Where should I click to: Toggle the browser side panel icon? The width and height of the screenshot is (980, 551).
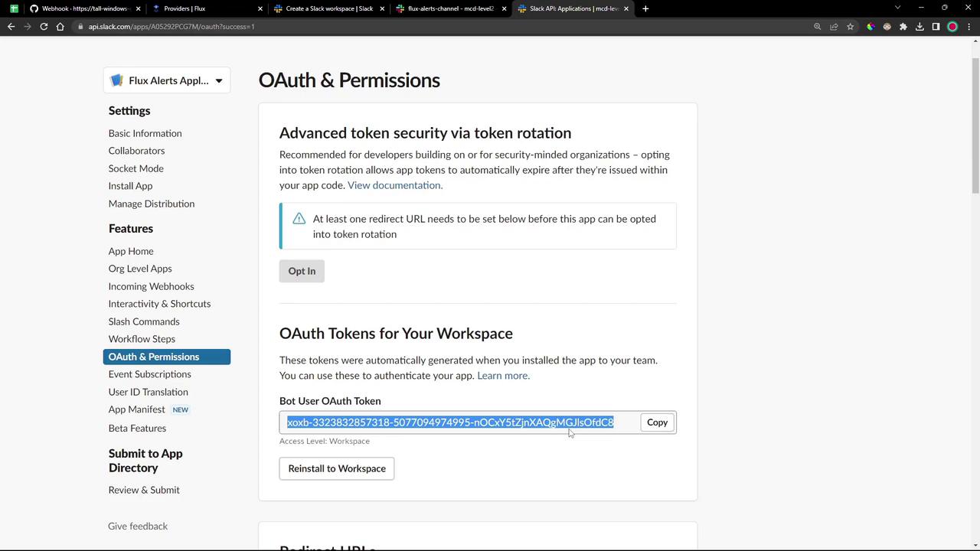pos(936,27)
